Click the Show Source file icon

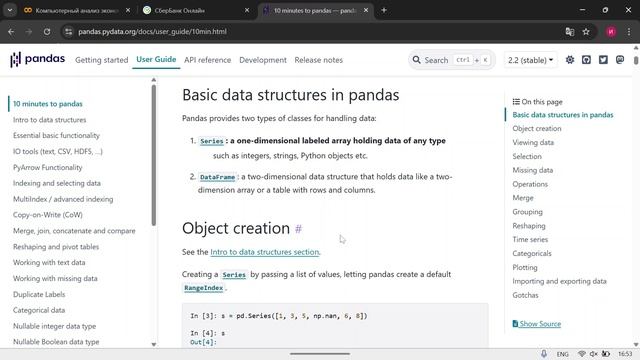click(515, 324)
